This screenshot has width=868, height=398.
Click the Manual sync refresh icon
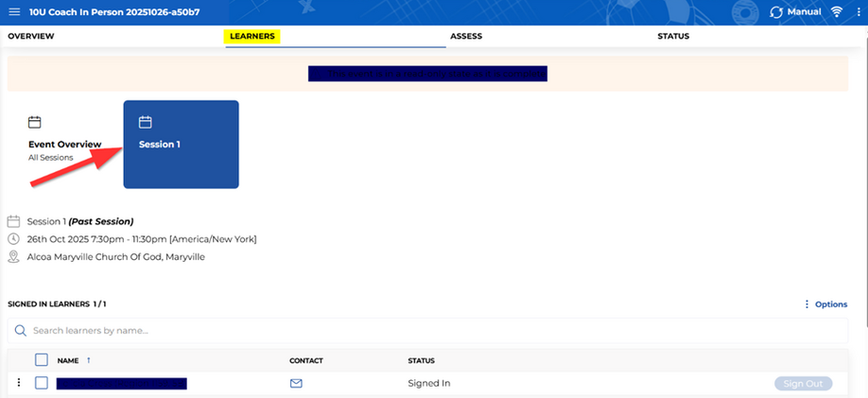tap(776, 12)
